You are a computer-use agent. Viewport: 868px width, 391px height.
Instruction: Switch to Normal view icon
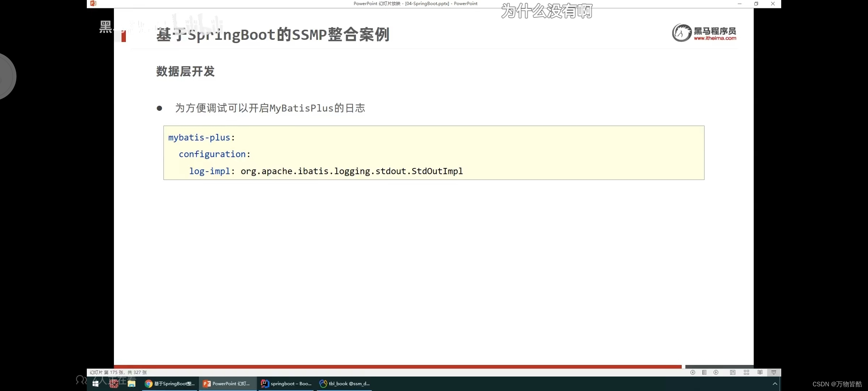pyautogui.click(x=732, y=372)
